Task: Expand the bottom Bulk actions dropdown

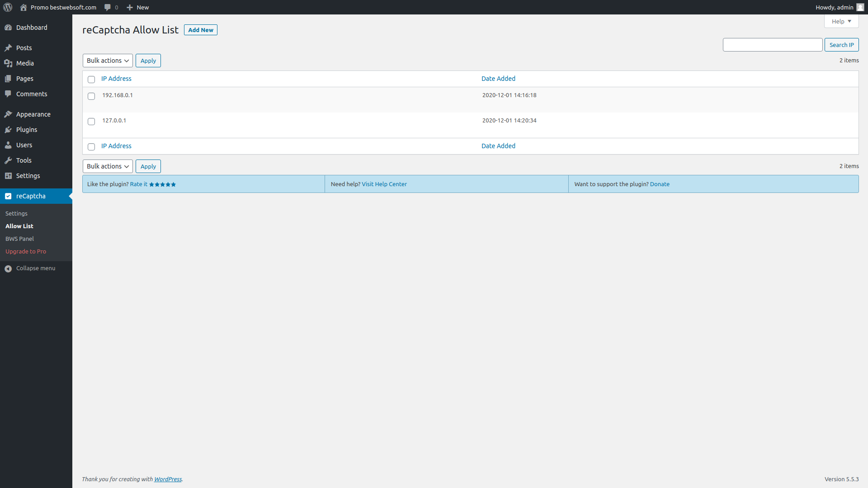Action: point(107,166)
